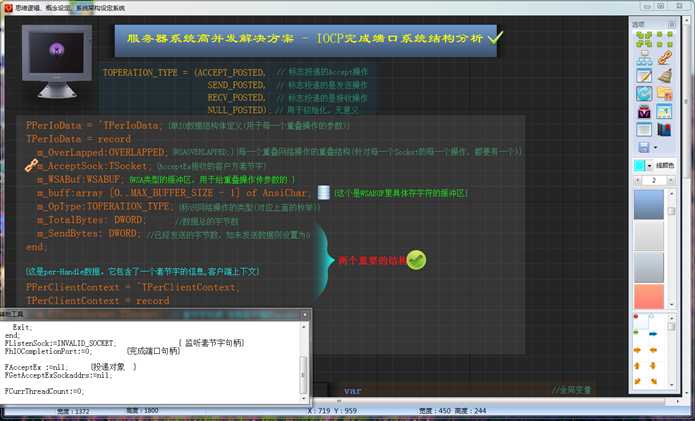
Task: Click the cyan line color swatch
Action: click(639, 166)
